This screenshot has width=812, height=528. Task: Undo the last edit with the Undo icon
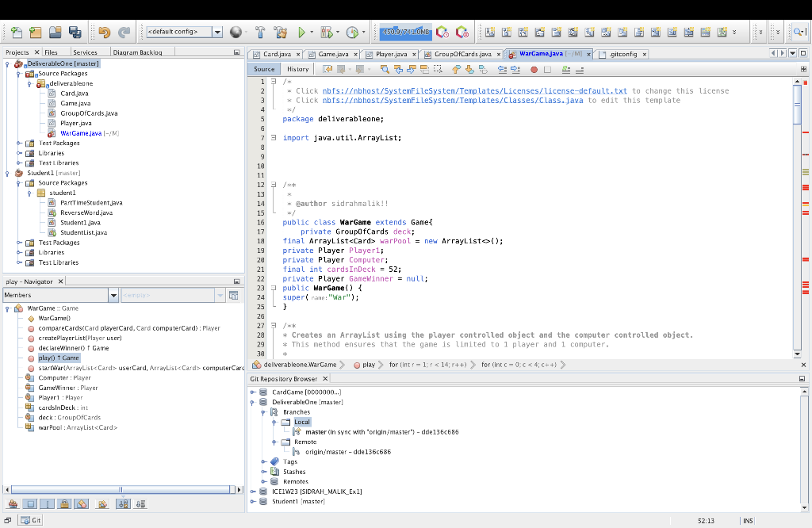pos(104,33)
